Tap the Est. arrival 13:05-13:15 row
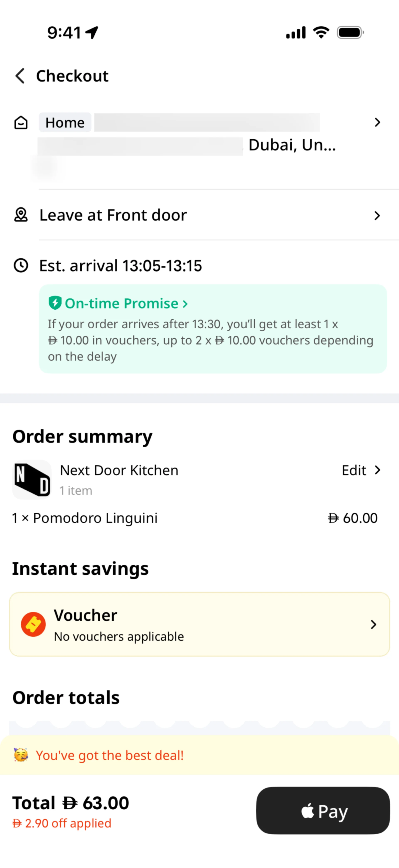 pos(121,266)
